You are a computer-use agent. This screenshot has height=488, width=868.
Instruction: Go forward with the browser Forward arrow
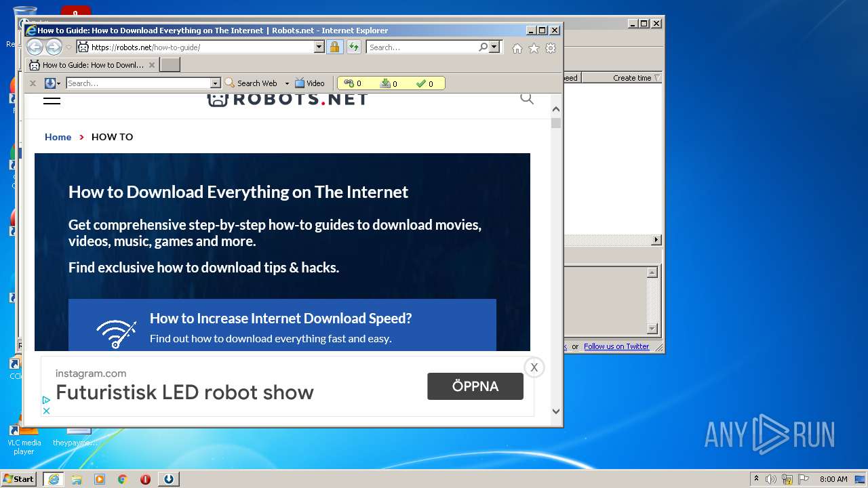54,47
